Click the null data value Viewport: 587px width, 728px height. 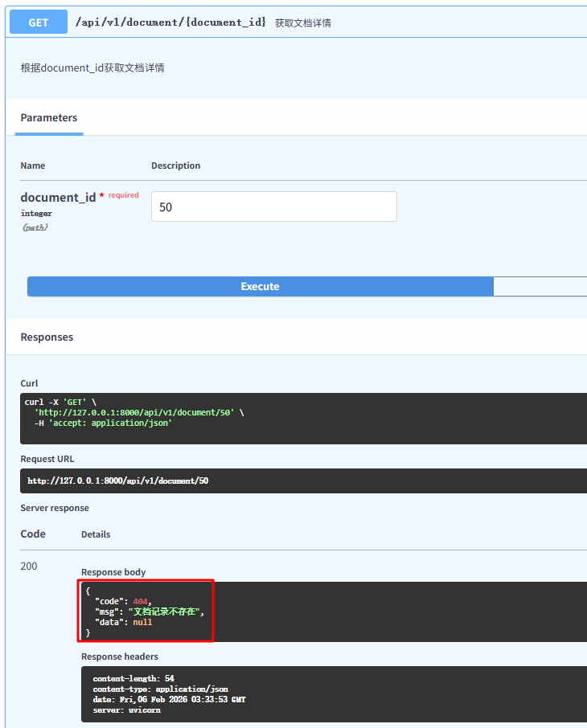click(142, 622)
